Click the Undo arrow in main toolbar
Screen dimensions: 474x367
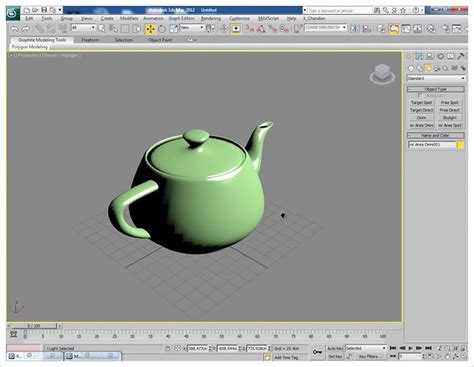(14, 29)
